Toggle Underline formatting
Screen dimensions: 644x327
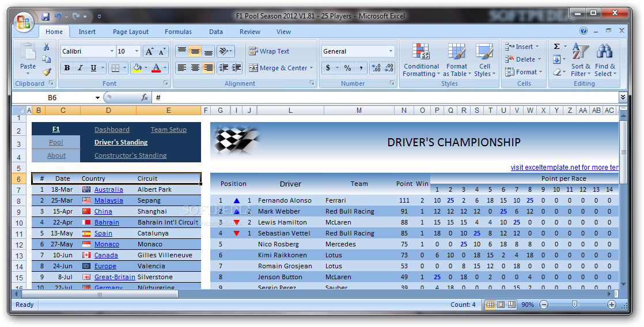click(93, 68)
